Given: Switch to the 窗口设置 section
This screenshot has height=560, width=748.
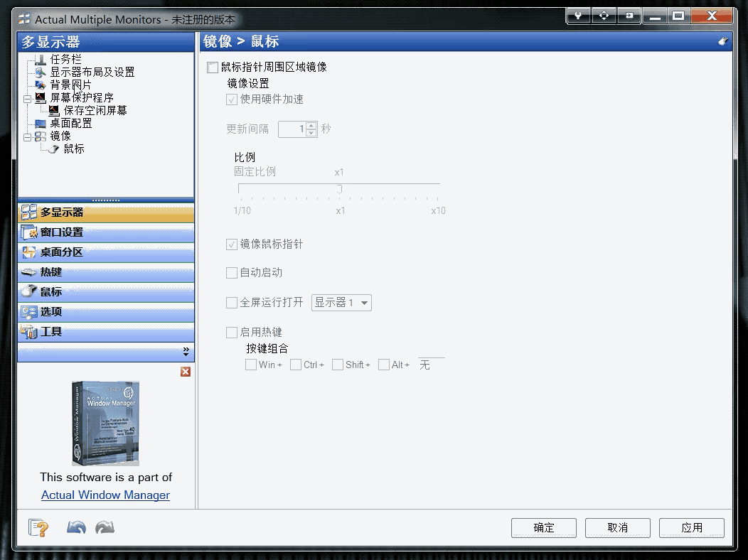Looking at the screenshot, I should point(106,232).
